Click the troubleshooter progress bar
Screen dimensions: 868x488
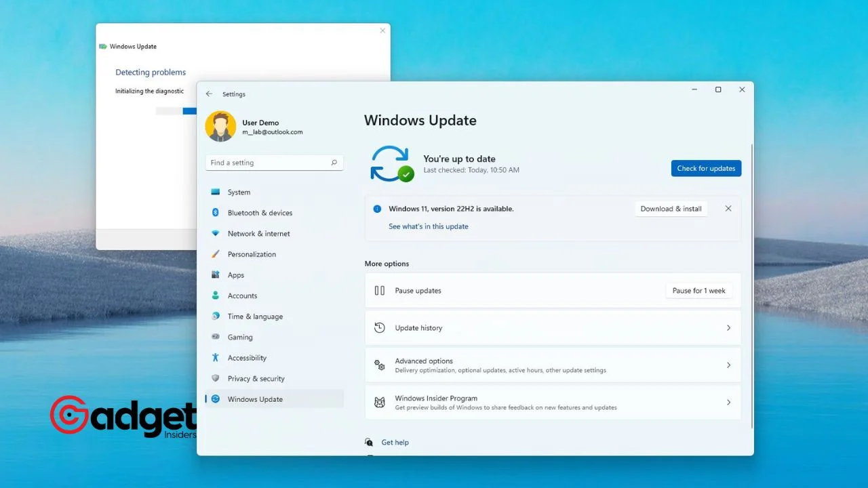tap(176, 111)
